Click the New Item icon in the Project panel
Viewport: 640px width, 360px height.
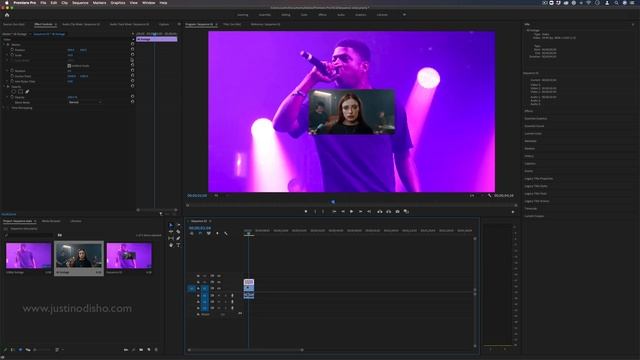(x=149, y=349)
